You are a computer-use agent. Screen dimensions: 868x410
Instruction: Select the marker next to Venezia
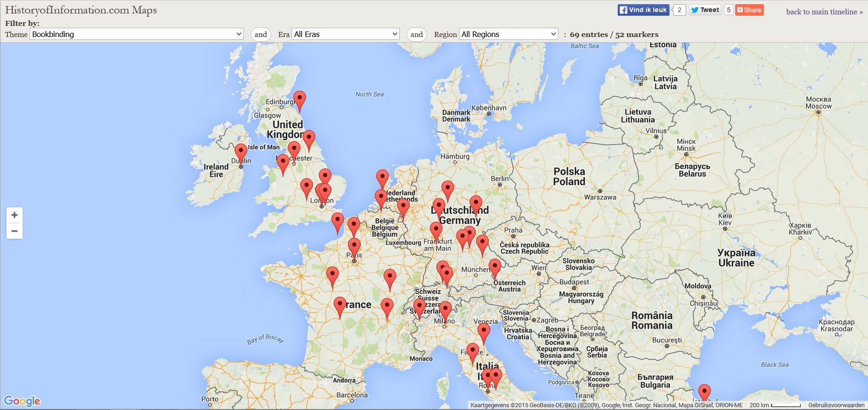(484, 335)
